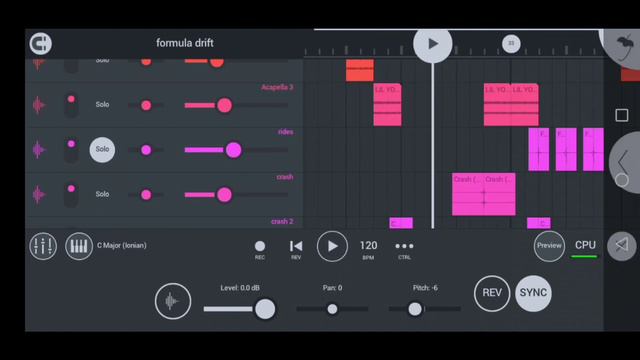The height and width of the screenshot is (360, 640).
Task: Adjust the Acapella 3 volume slider
Action: point(236,105)
